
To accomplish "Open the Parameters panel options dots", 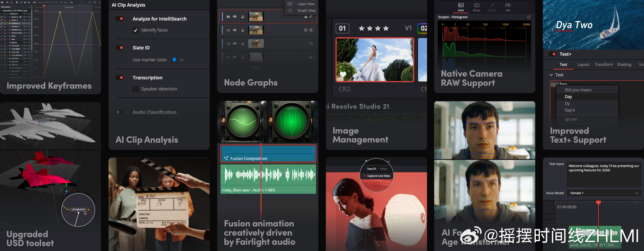I will (30, 7).
